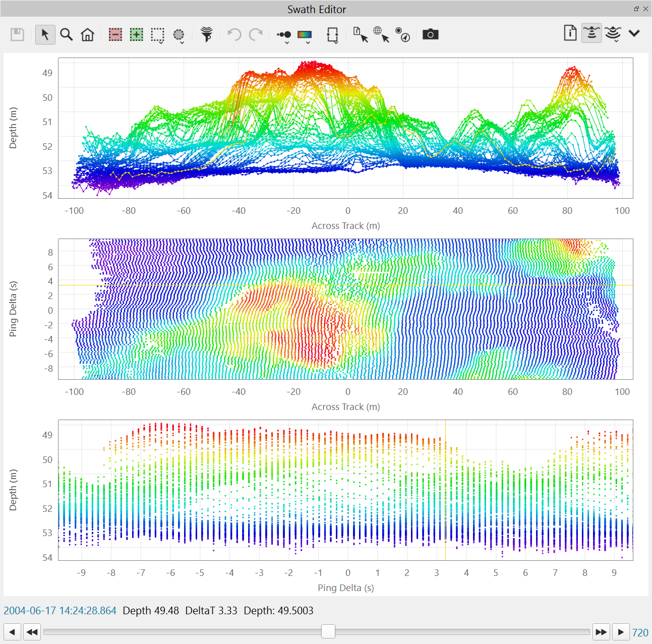The height and width of the screenshot is (644, 652).
Task: Choose the green accept-soundings selection tool
Action: click(x=137, y=35)
